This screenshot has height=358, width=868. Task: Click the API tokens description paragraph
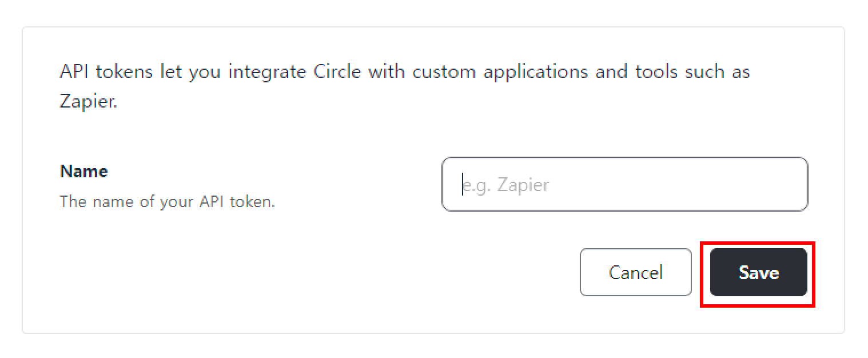coord(405,86)
